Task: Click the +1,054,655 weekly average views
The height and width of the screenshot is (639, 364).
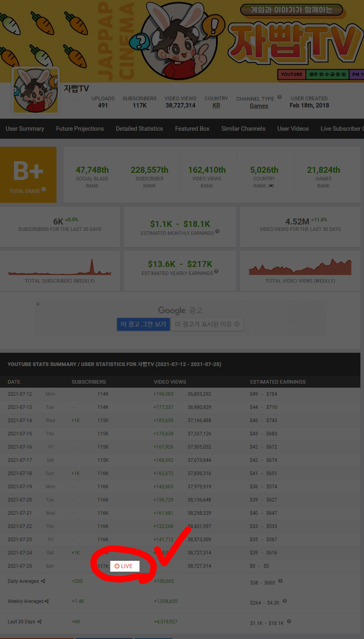Action: (x=166, y=601)
